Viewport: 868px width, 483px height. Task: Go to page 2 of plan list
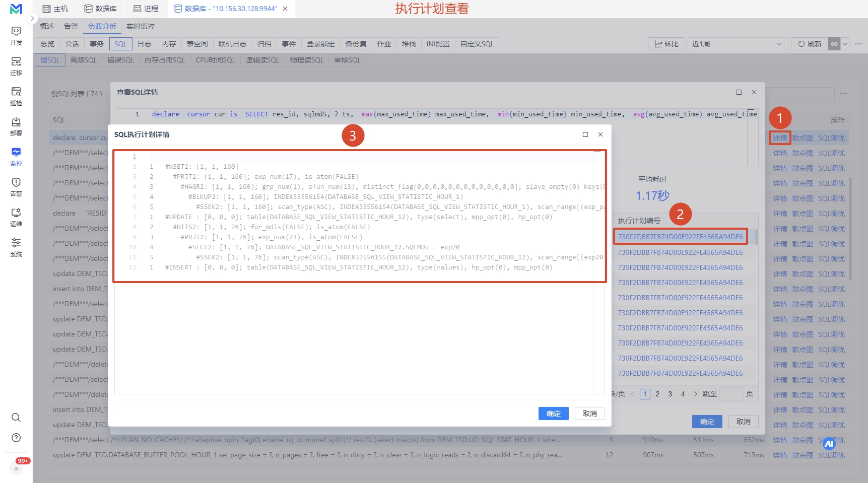click(657, 394)
